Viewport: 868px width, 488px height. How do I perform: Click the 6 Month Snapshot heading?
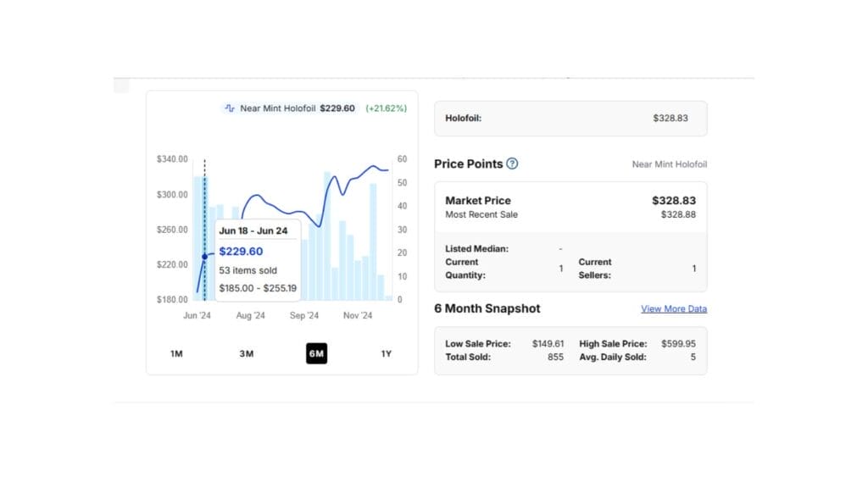click(x=487, y=308)
